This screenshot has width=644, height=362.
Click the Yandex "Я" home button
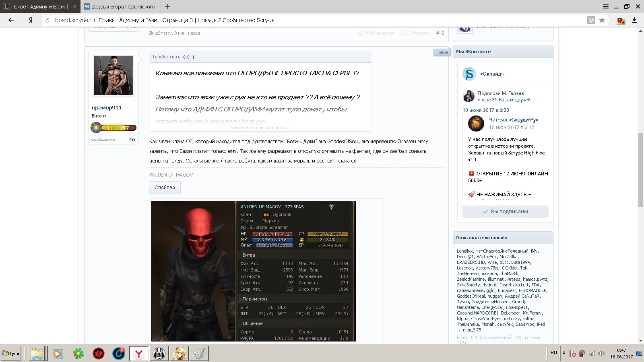click(31, 20)
